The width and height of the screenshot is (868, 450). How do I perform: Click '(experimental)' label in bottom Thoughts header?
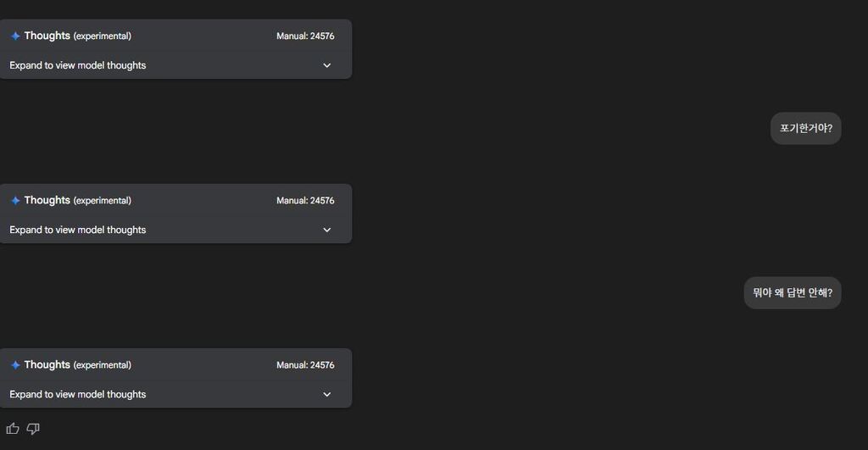pyautogui.click(x=103, y=365)
